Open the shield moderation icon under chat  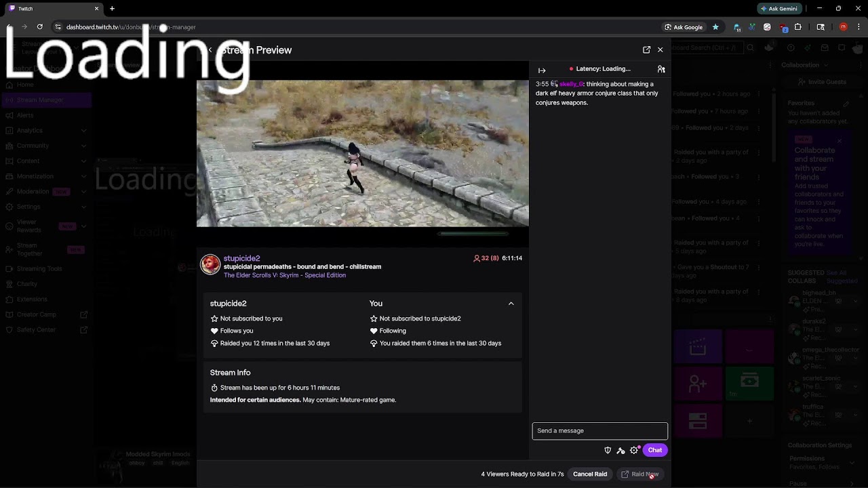point(608,450)
